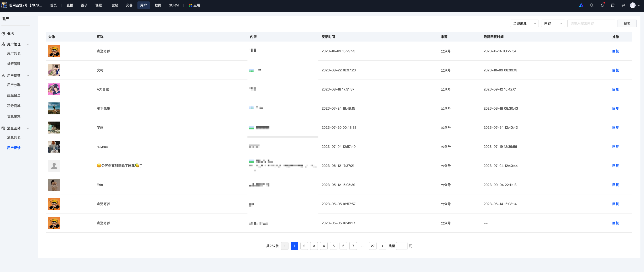Image resolution: width=644 pixels, height=272 pixels.
Task: Click 回复 on the 2023-05-05 16:49:17 row
Action: (615, 223)
